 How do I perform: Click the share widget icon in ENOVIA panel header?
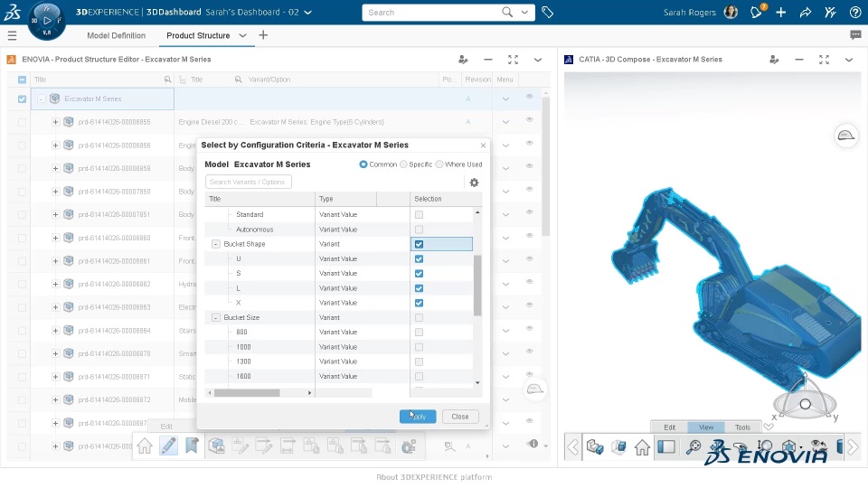pyautogui.click(x=463, y=60)
